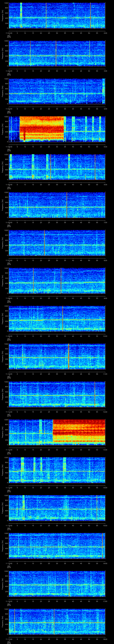The width and height of the screenshot is (114, 644).
Task: Click the 11:05 spectrogram panel
Action: [57, 167]
